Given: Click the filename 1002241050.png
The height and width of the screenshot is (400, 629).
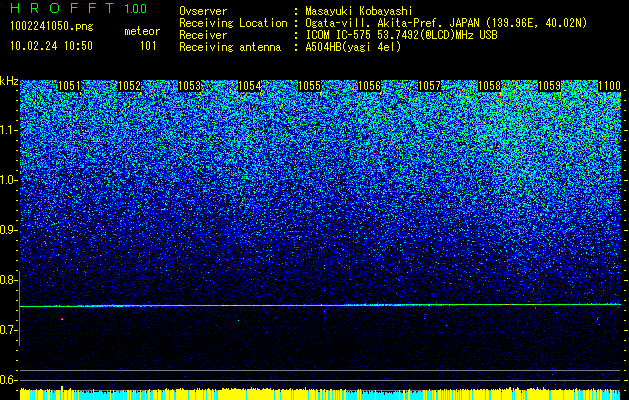Looking at the screenshot, I should pyautogui.click(x=52, y=26).
